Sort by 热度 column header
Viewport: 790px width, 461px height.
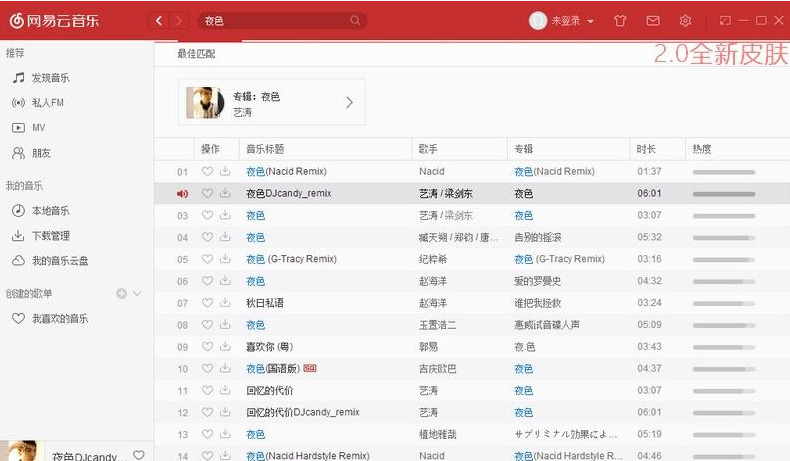738,149
